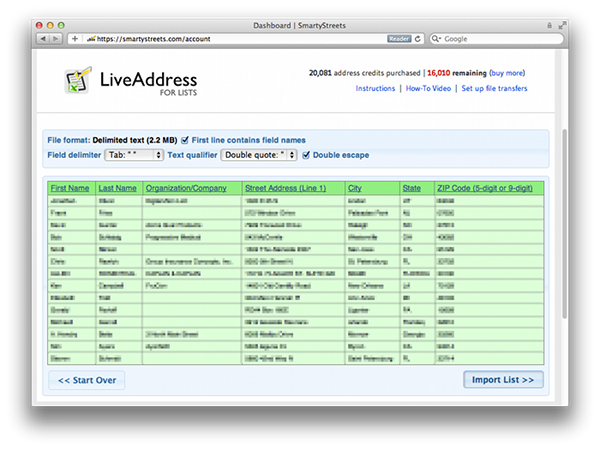Viewport: 600px width, 450px height.
Task: Click the Delimited text (2.2 MB) label
Action: [x=135, y=140]
